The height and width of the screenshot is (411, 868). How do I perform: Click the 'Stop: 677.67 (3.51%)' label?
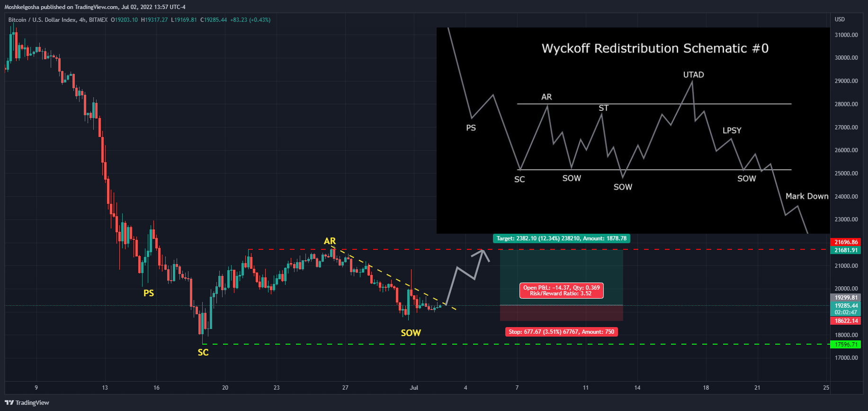click(x=561, y=332)
